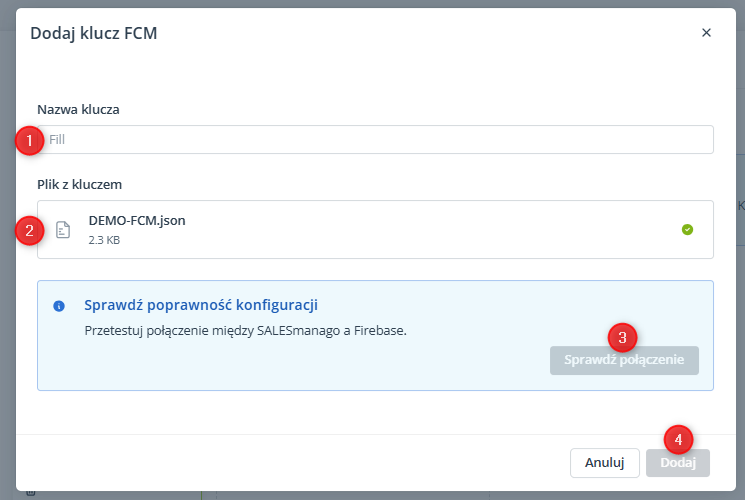
Task: Click the Nazwa klucza label
Action: click(x=78, y=110)
